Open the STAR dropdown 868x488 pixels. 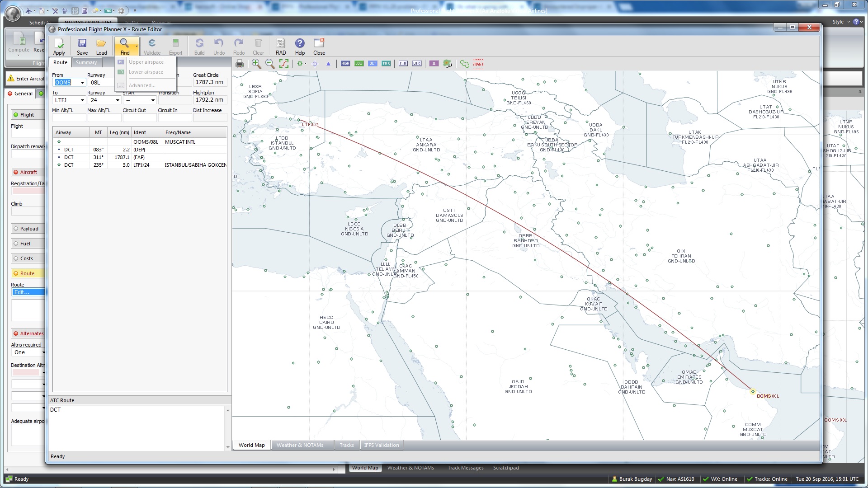tap(153, 100)
